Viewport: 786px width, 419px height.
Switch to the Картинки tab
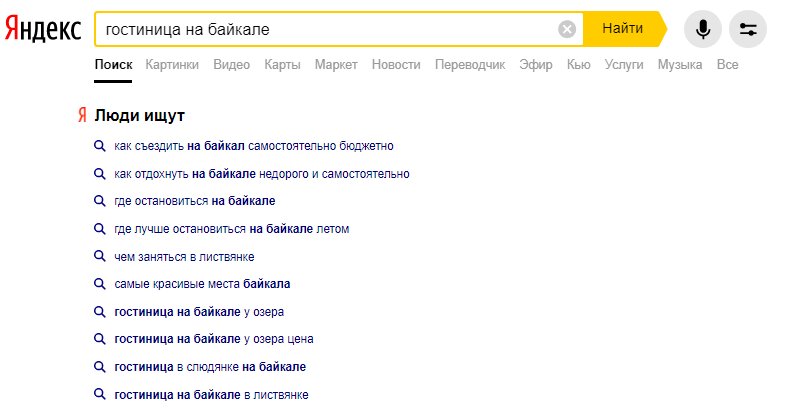171,64
